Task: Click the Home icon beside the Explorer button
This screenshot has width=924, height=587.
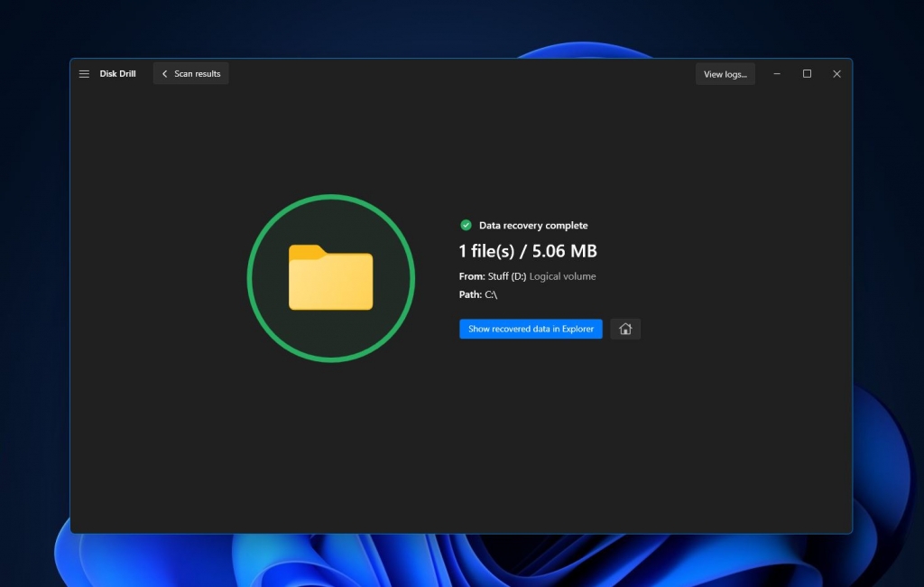Action: (625, 329)
